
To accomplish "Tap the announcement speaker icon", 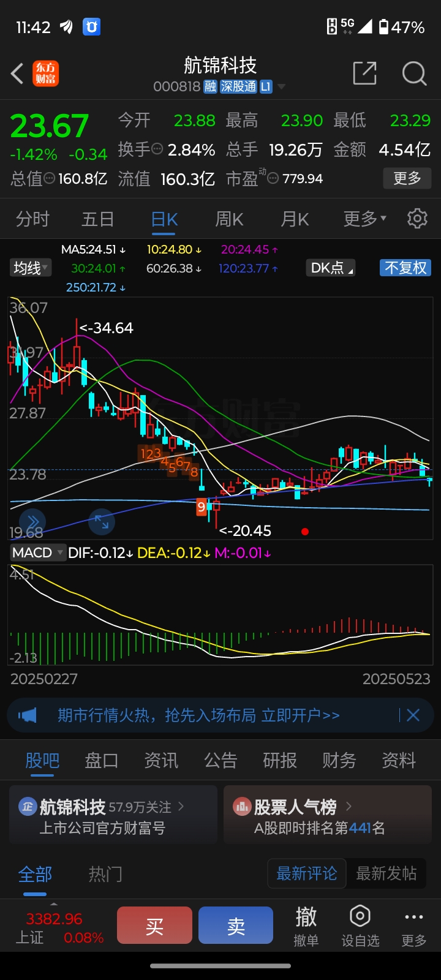I will coord(28,715).
